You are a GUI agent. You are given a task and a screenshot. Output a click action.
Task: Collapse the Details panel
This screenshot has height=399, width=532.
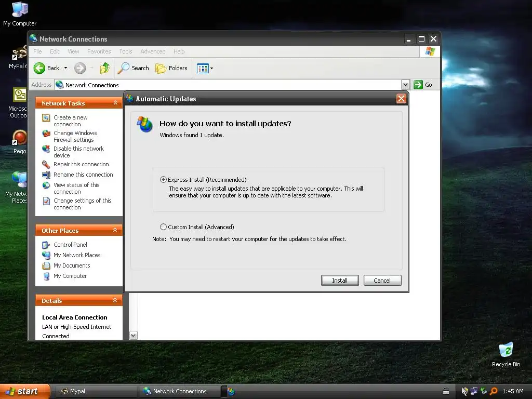point(115,300)
